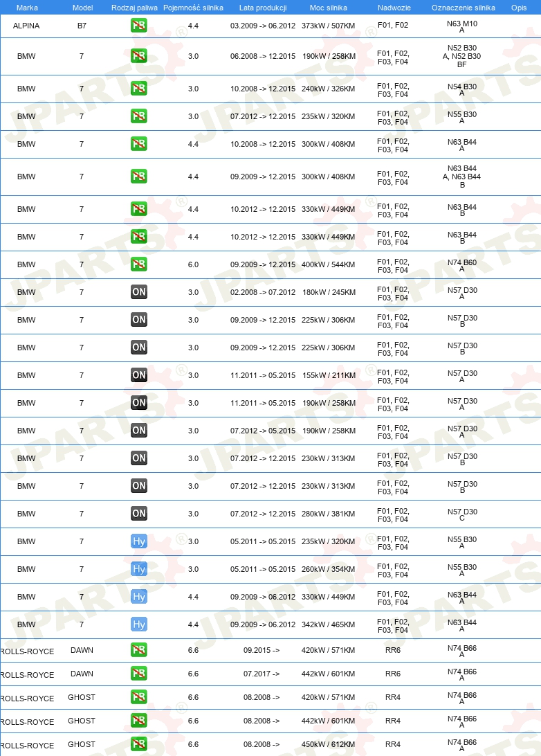Click the petrol icon in the N52 B30 engine row
The width and height of the screenshot is (541, 756).
coord(139,56)
